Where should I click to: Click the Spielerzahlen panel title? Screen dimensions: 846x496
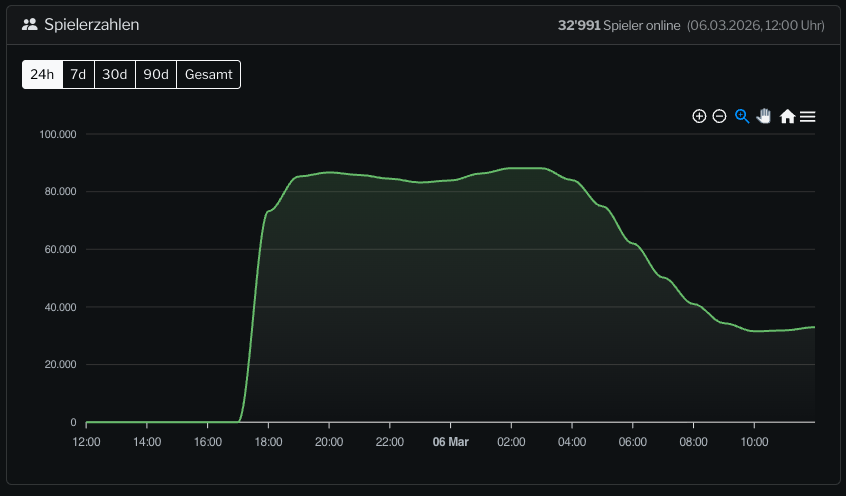(92, 24)
